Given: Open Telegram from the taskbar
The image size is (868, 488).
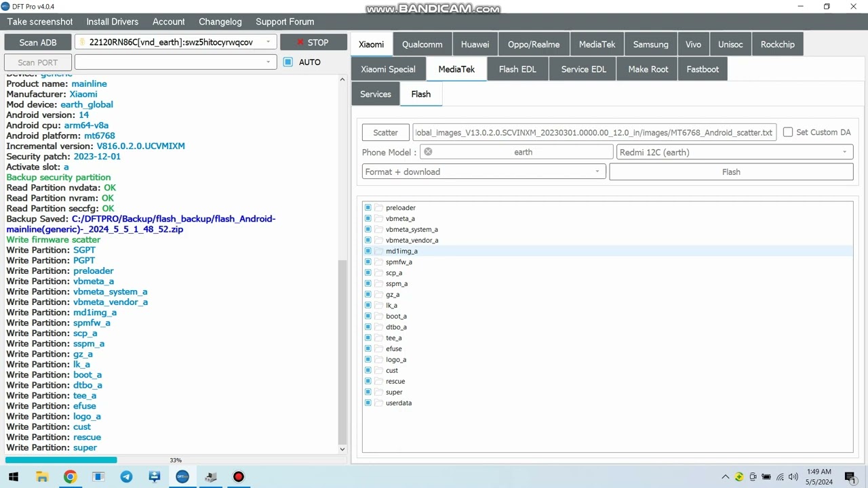Looking at the screenshot, I should [126, 476].
